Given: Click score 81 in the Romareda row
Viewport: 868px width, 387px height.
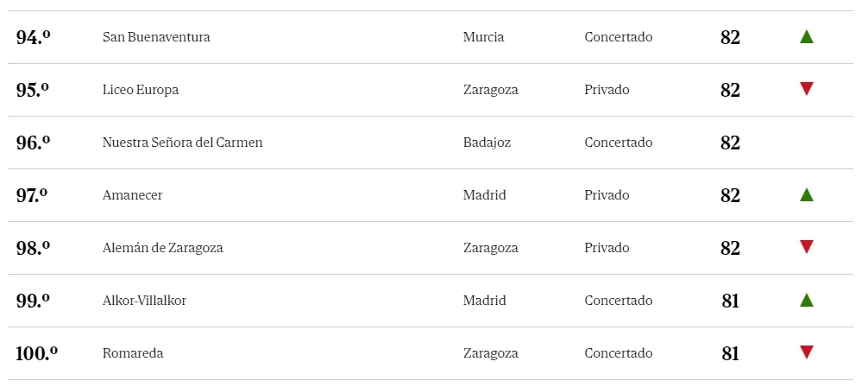Looking at the screenshot, I should tap(730, 353).
